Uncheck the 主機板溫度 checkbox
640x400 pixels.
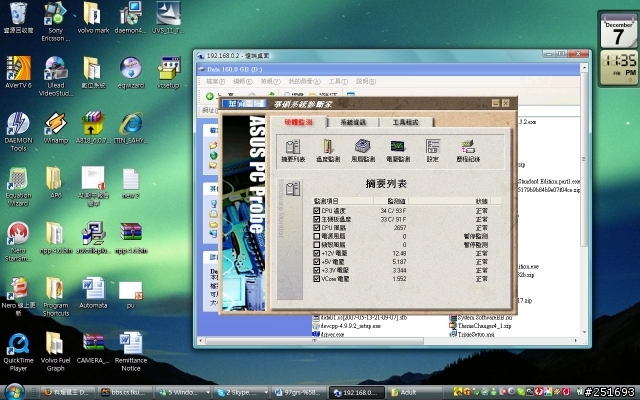coord(316,219)
